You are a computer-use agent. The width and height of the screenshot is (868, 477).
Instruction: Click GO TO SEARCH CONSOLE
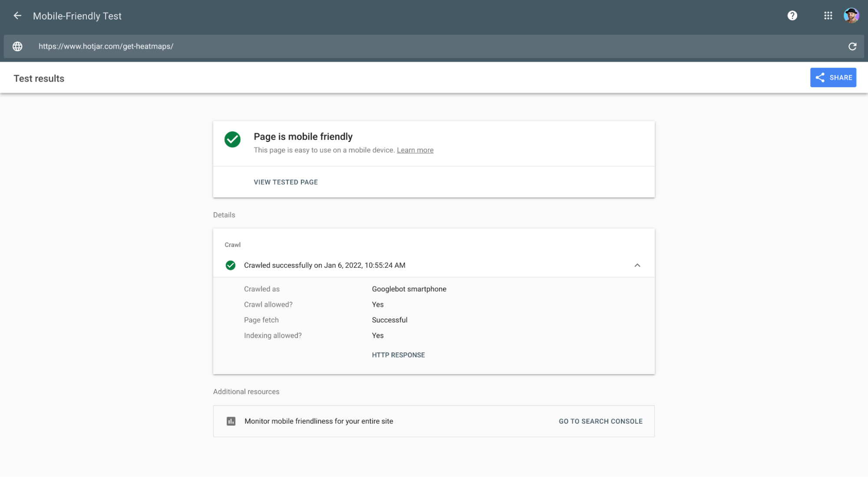601,421
